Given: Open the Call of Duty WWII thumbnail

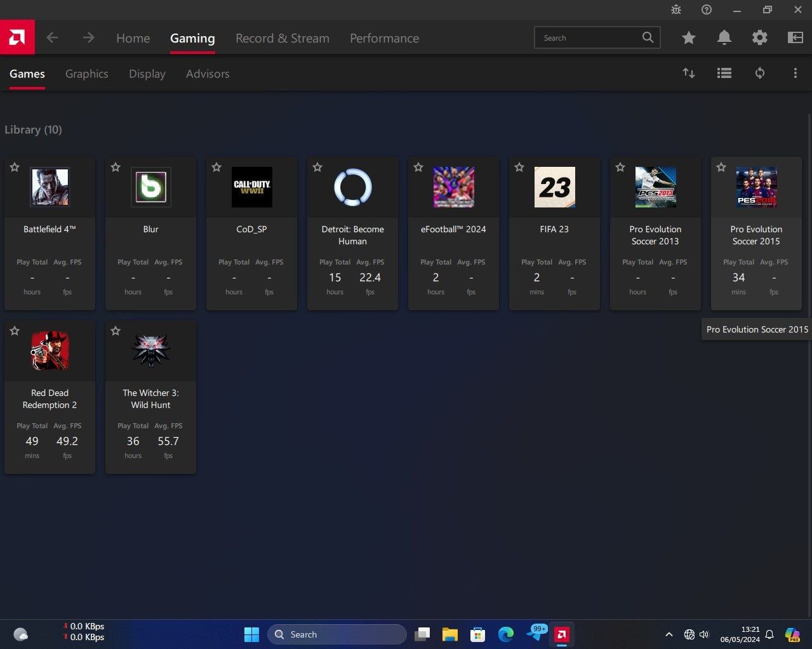Looking at the screenshot, I should [x=251, y=187].
